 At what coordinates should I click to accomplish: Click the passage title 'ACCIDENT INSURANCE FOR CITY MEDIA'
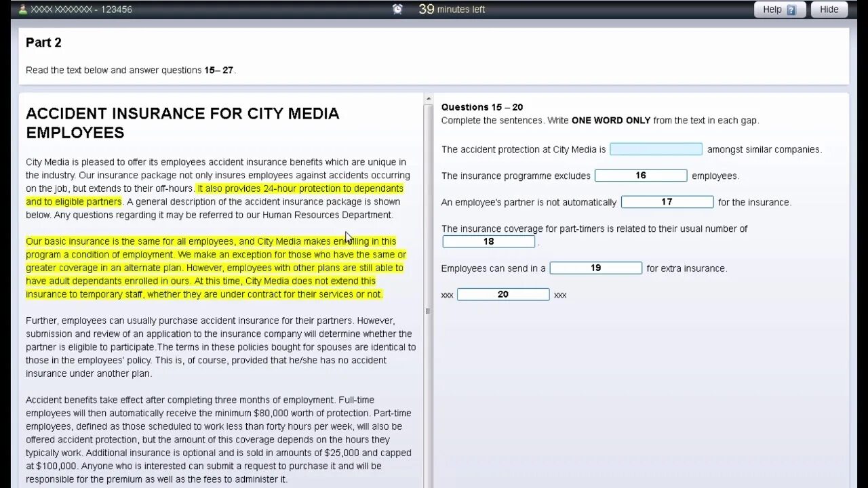182,113
